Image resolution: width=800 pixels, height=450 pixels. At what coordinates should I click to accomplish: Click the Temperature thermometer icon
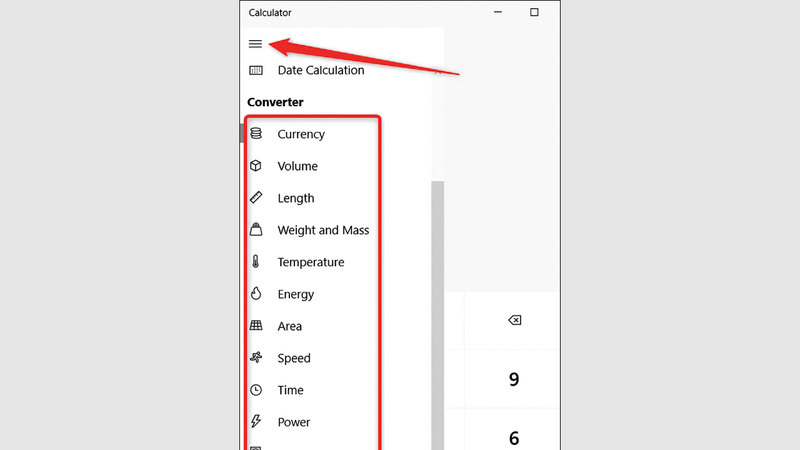coord(256,262)
